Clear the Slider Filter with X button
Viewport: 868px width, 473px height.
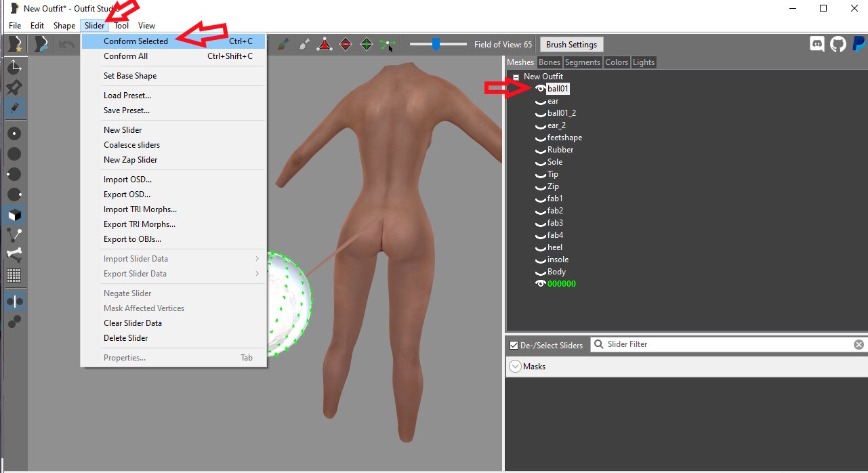[859, 345]
